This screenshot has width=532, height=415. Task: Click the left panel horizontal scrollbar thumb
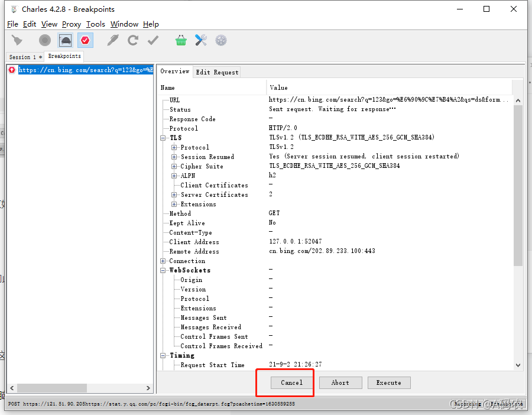[52, 388]
